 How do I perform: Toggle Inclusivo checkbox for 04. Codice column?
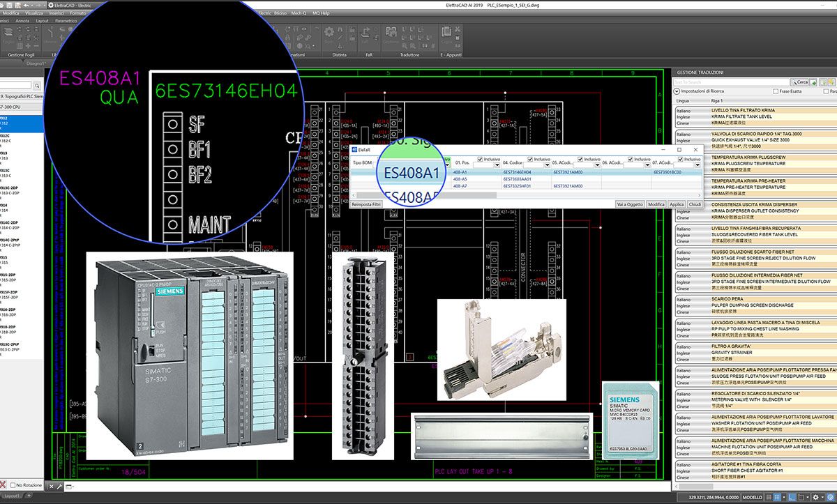click(530, 159)
